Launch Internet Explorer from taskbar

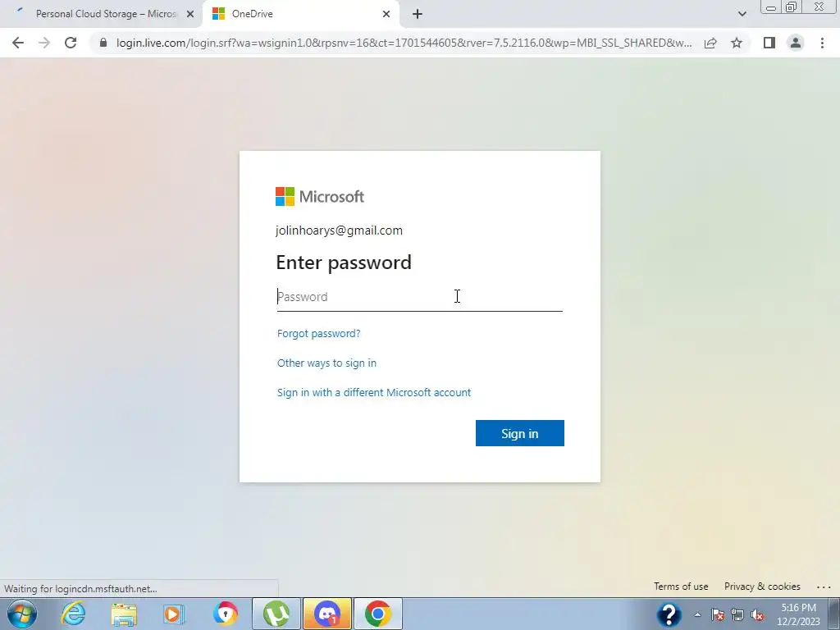coord(73,614)
